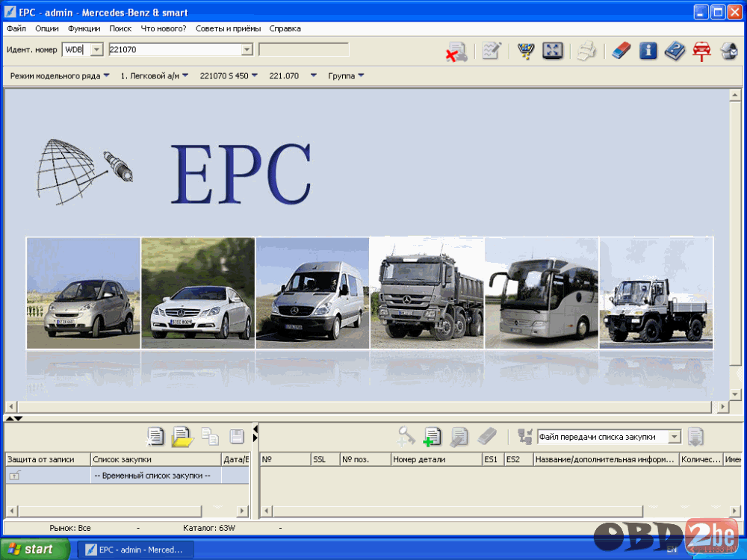This screenshot has height=560, width=747.
Task: Click the export download icon beside transfer dropdown
Action: point(695,437)
